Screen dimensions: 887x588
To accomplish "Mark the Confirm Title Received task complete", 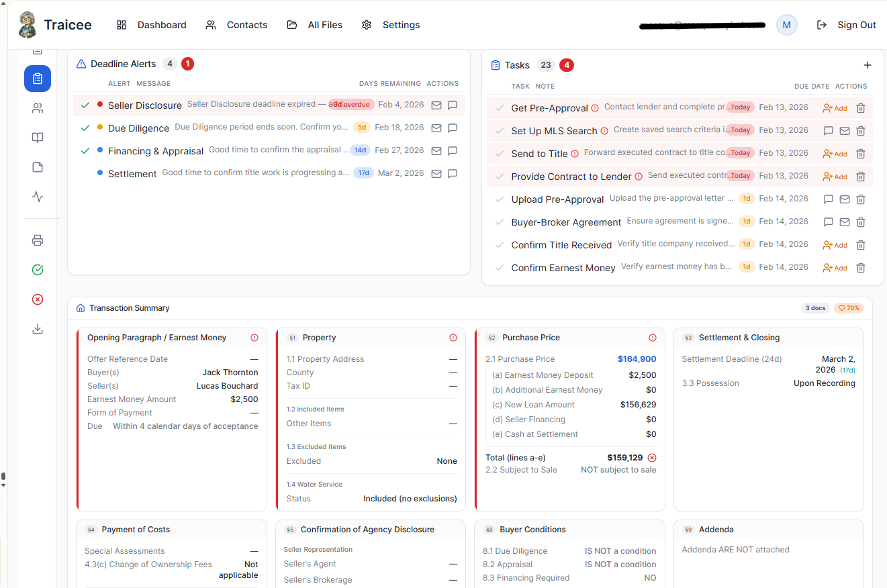I will [x=500, y=244].
